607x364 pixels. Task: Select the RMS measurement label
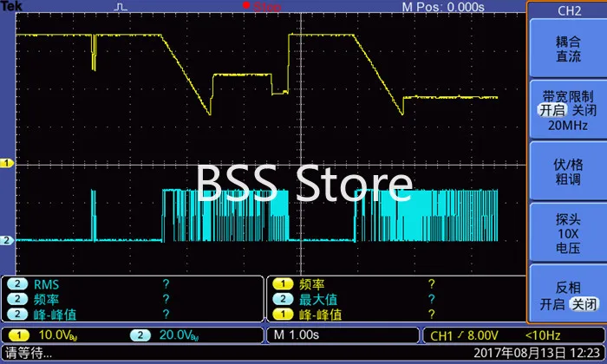click(47, 285)
